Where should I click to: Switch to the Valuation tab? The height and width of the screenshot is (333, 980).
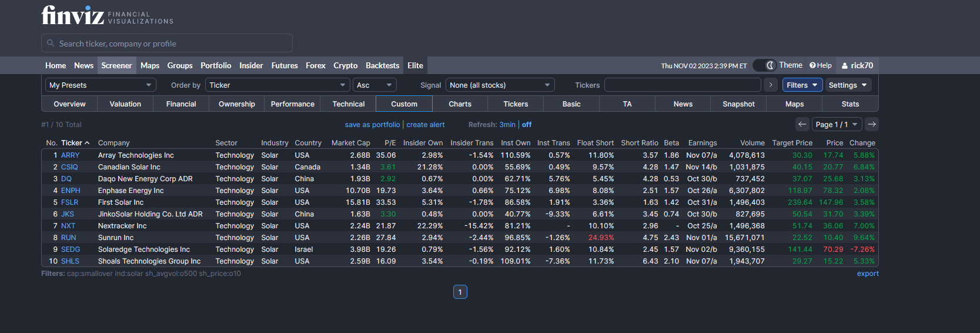125,104
